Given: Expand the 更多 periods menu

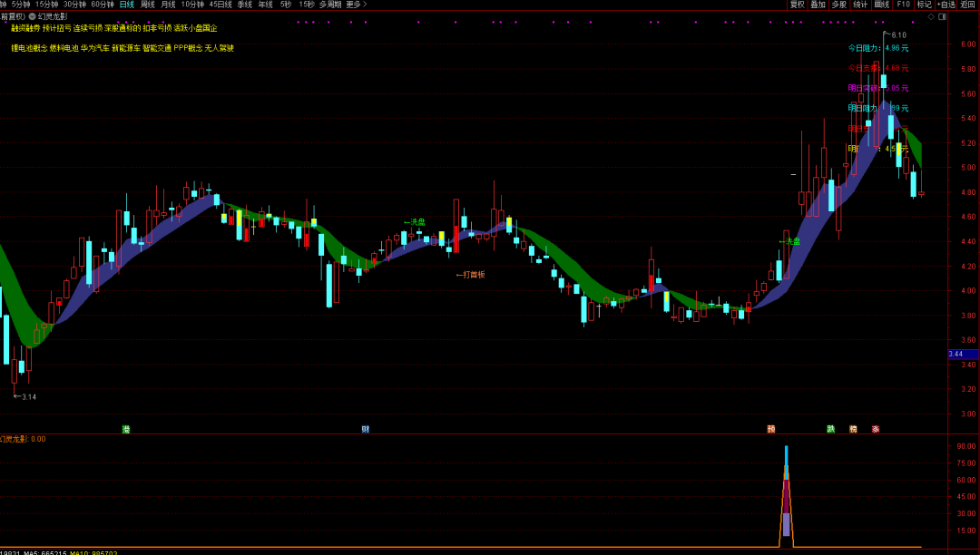Looking at the screenshot, I should click(x=356, y=5).
